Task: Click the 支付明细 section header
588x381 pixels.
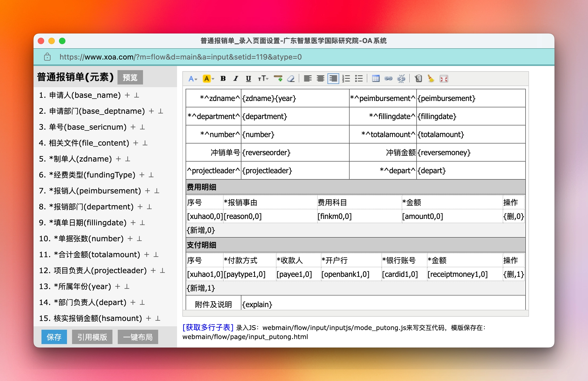Action: [356, 245]
